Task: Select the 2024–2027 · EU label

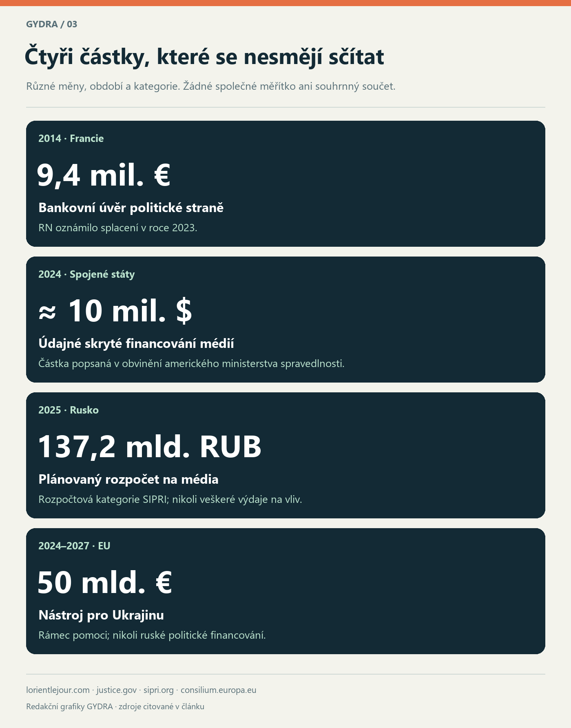Action: point(74,546)
